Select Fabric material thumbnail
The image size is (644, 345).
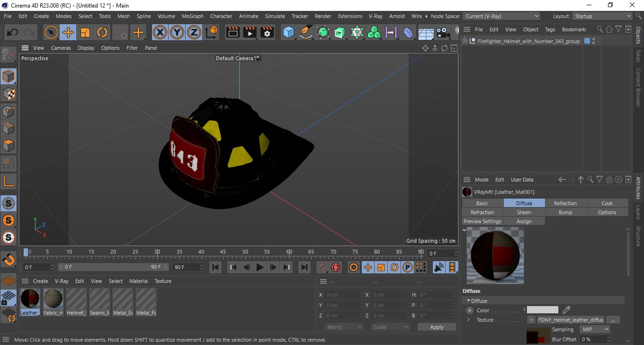click(53, 301)
